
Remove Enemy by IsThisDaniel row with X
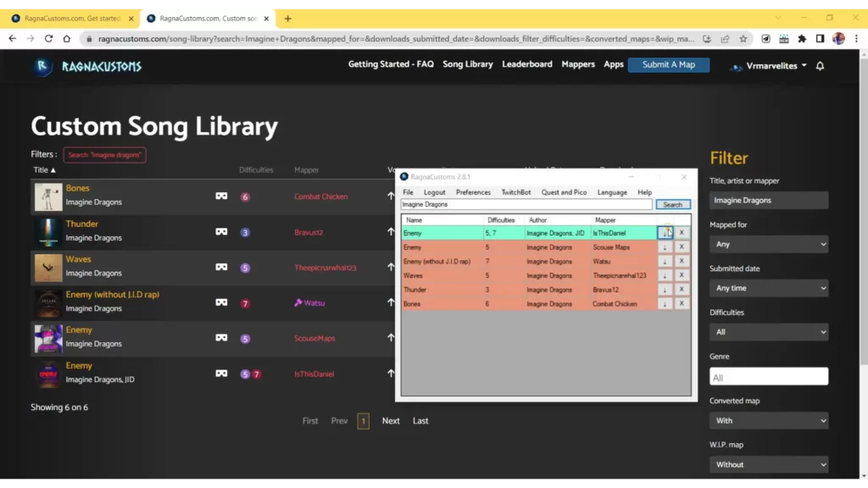(682, 233)
